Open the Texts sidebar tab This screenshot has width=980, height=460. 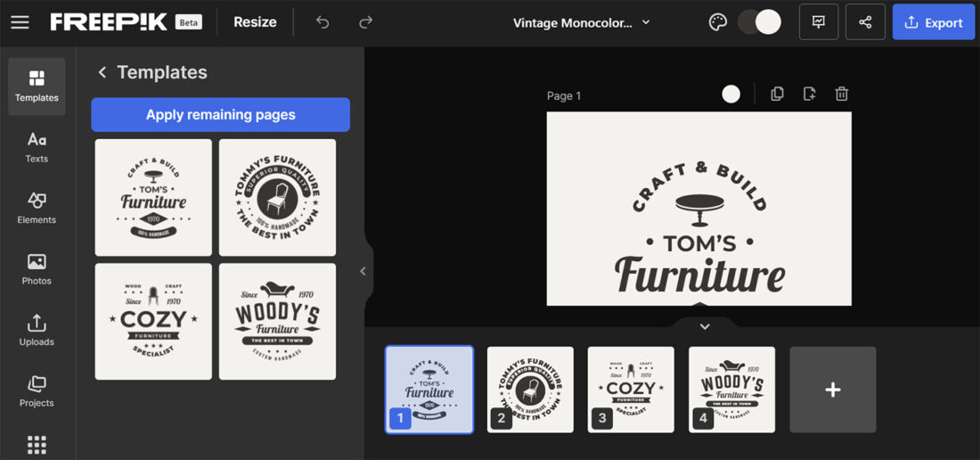coord(37,147)
